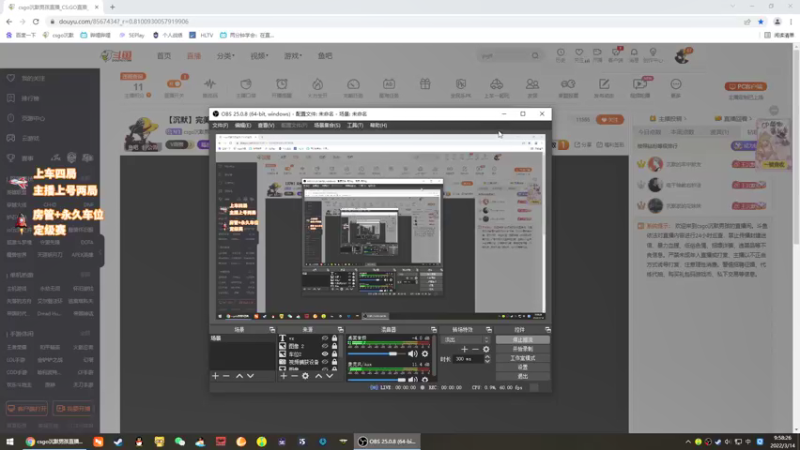Pop out the OBS Audio Mixer dock
This screenshot has width=800, height=450.
pyautogui.click(x=434, y=330)
